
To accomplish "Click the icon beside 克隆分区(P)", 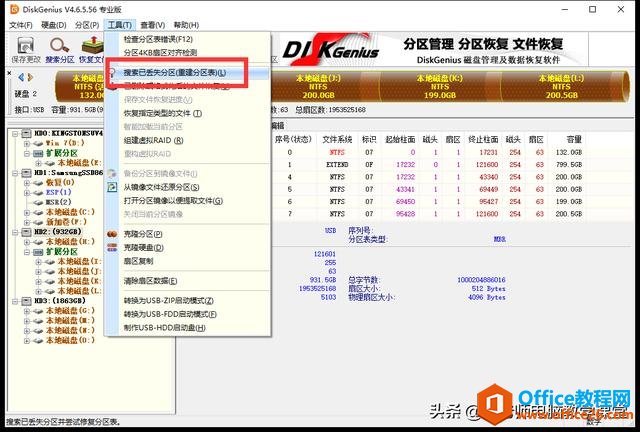I will pos(112,234).
